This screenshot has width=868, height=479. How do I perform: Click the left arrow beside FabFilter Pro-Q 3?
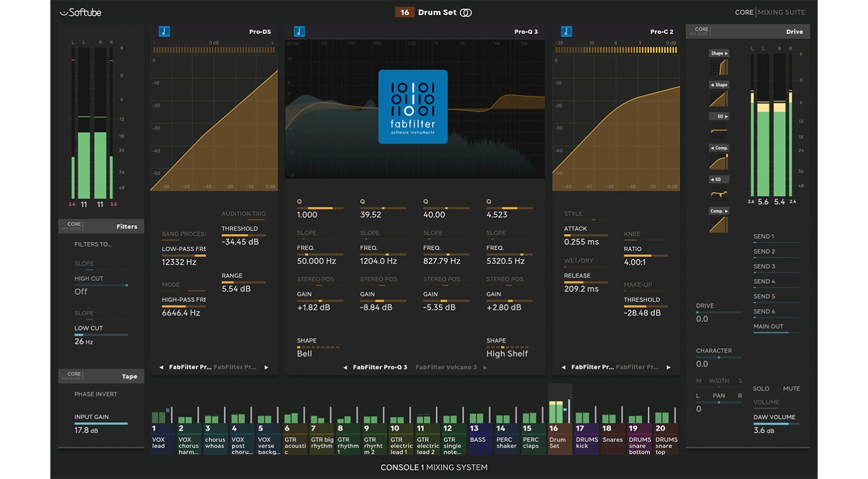coord(346,367)
